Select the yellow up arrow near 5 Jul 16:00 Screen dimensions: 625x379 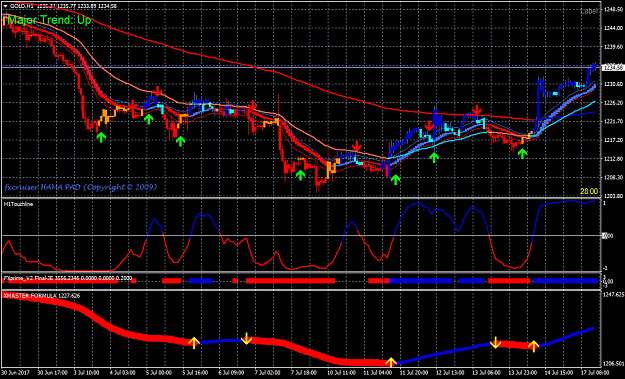pyautogui.click(x=194, y=343)
